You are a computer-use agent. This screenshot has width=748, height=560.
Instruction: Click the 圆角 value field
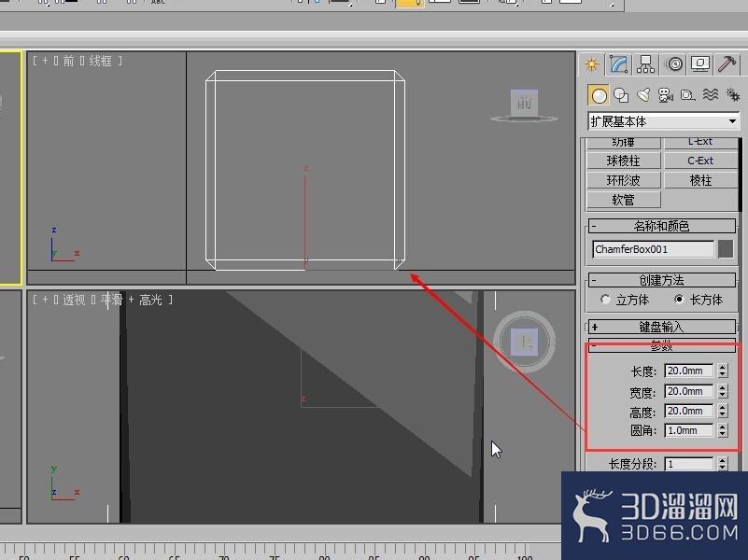click(689, 430)
